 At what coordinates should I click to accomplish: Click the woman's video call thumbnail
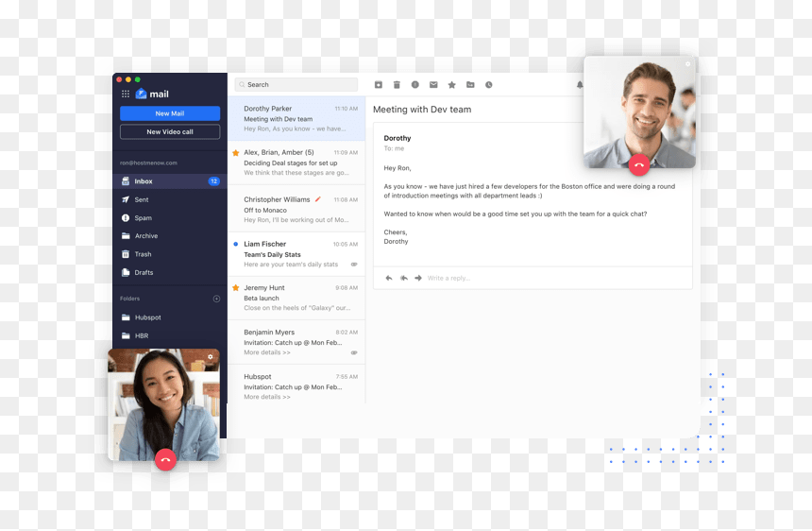[163, 404]
